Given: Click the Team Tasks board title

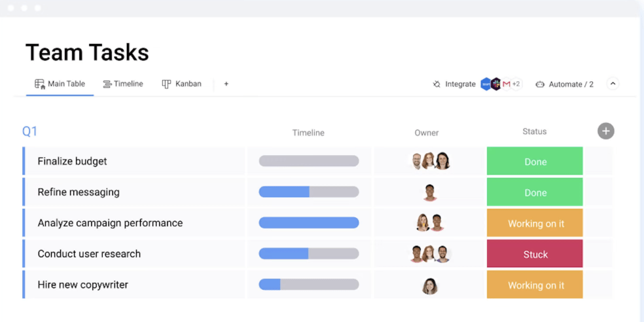Looking at the screenshot, I should point(87,52).
